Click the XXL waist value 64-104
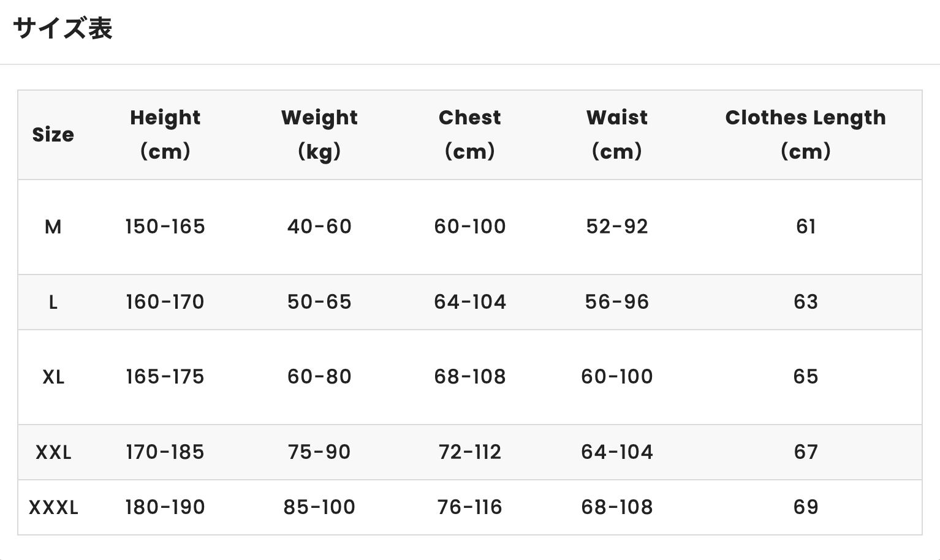Screen dimensions: 940x560 (x=617, y=452)
